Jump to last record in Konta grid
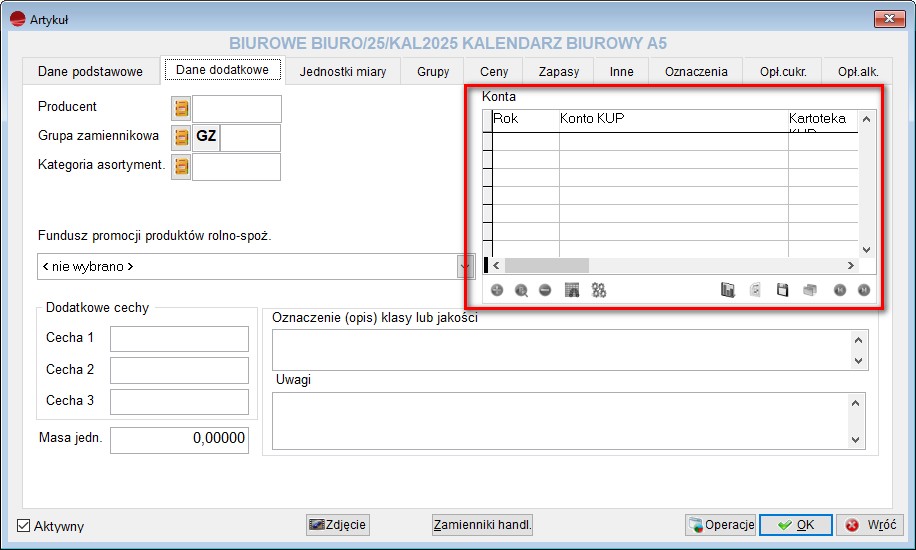This screenshot has width=916, height=550. 864,290
